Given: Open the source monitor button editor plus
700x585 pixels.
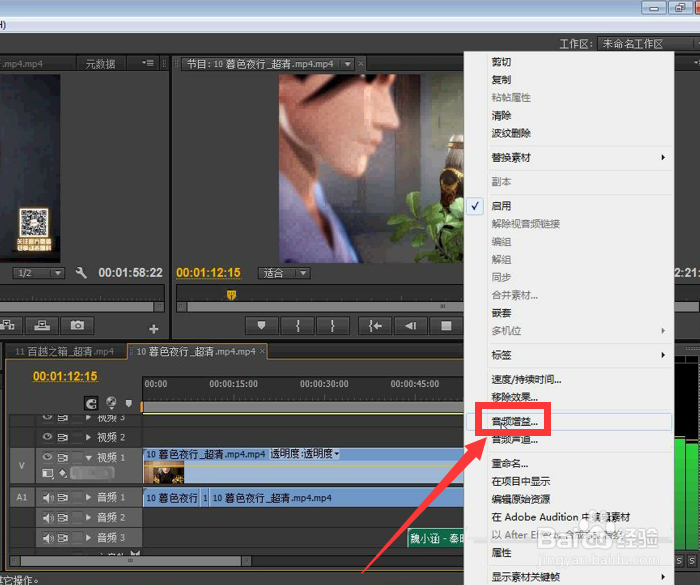Looking at the screenshot, I should 154,329.
